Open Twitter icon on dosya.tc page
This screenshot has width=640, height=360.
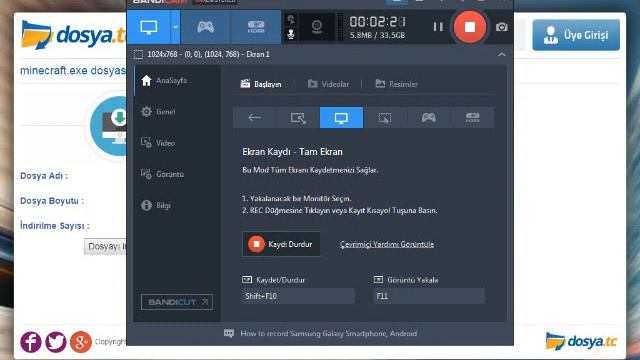(56, 342)
